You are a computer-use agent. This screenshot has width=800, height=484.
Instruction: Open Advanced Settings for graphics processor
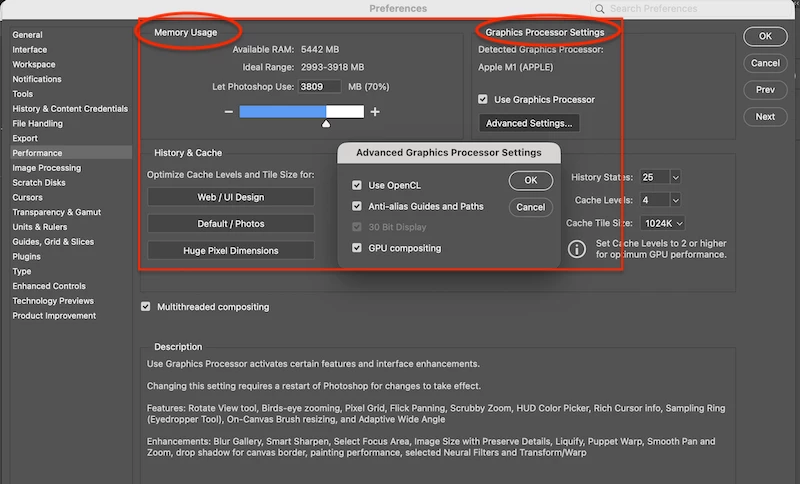[x=529, y=123]
